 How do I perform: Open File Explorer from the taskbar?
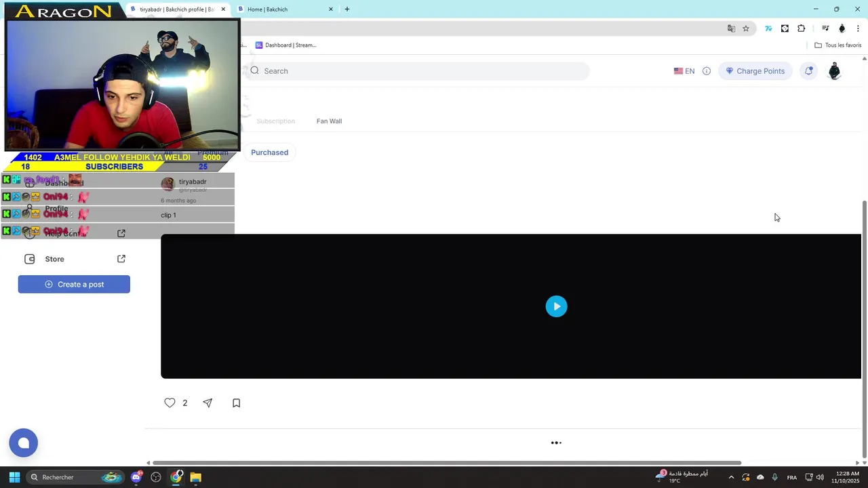(195, 477)
